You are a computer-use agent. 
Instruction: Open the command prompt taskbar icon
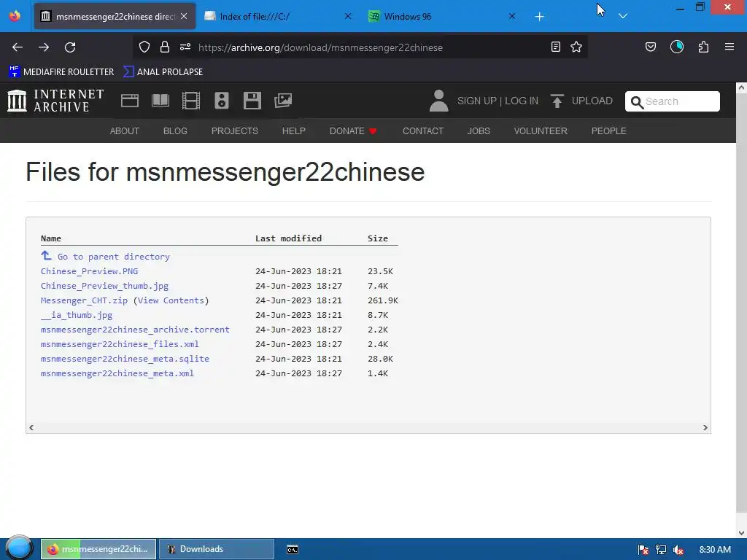(293, 550)
